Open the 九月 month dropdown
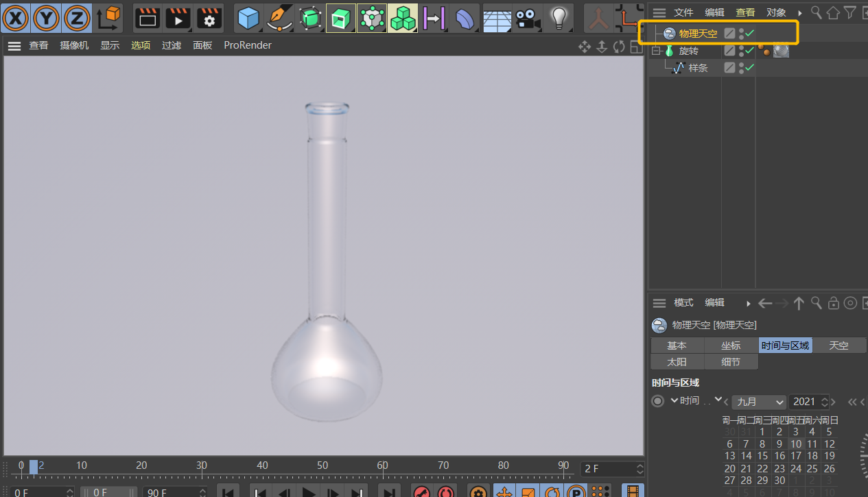 click(760, 402)
